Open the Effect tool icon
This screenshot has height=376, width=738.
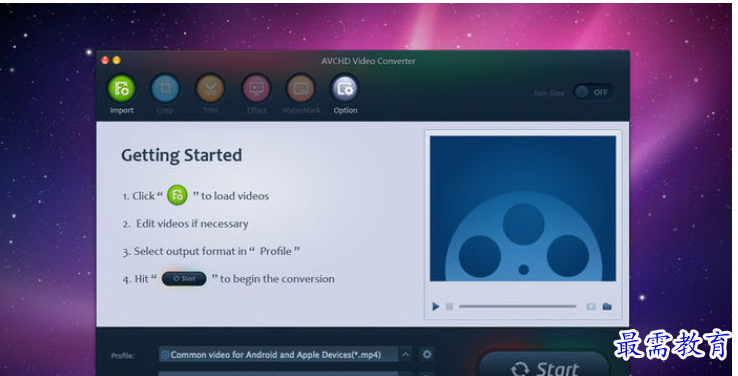pyautogui.click(x=256, y=88)
